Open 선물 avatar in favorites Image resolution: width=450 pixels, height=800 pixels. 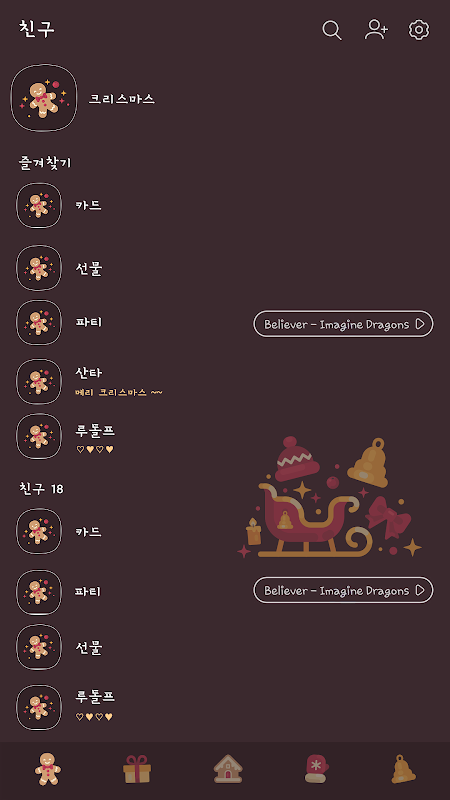[39, 268]
